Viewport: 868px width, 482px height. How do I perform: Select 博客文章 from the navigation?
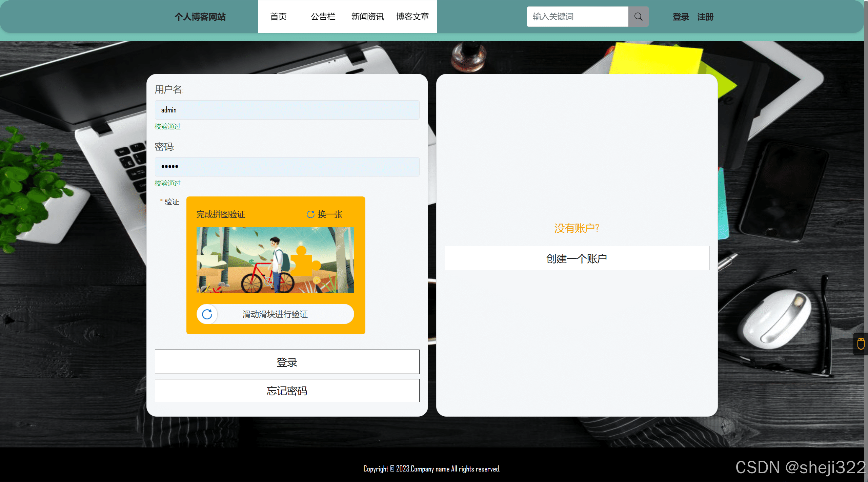tap(412, 17)
